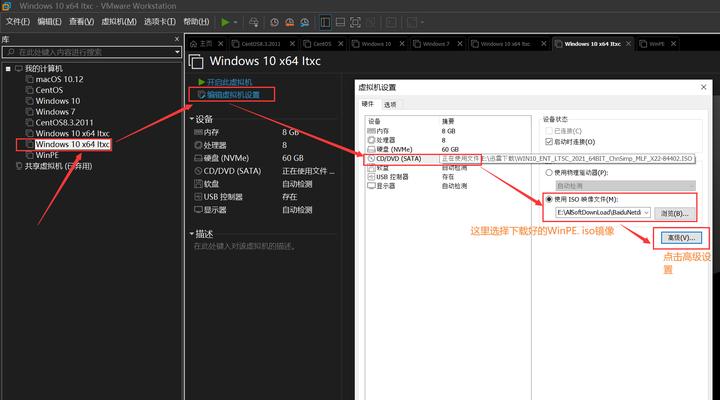Collapse the 我的计算机 tree node
720x400 pixels.
coord(8,68)
